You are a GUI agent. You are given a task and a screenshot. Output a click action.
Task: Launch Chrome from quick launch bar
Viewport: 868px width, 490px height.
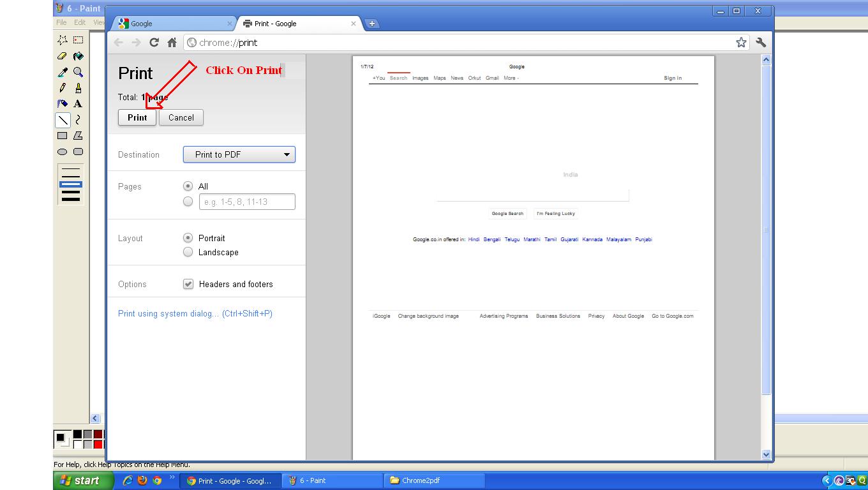157,480
